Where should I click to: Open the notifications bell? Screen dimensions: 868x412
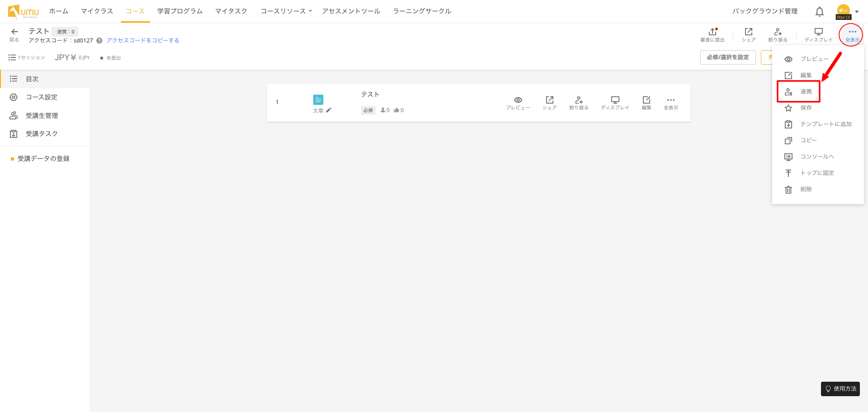click(x=819, y=11)
